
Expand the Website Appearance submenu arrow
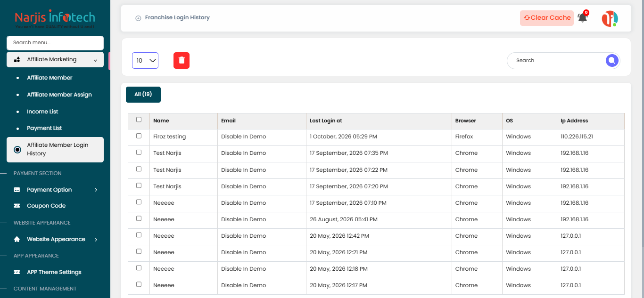point(96,239)
